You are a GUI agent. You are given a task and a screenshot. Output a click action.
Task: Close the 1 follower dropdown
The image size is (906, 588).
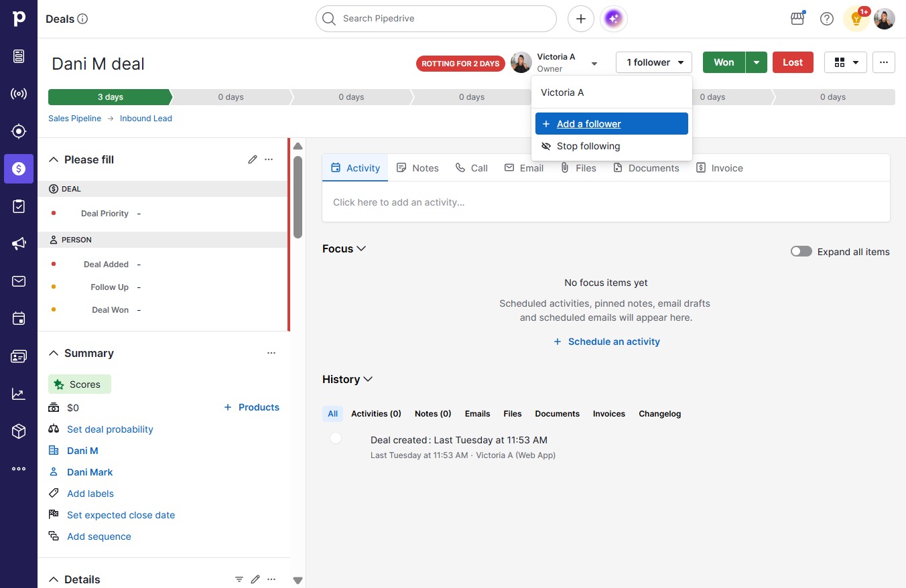click(x=654, y=62)
